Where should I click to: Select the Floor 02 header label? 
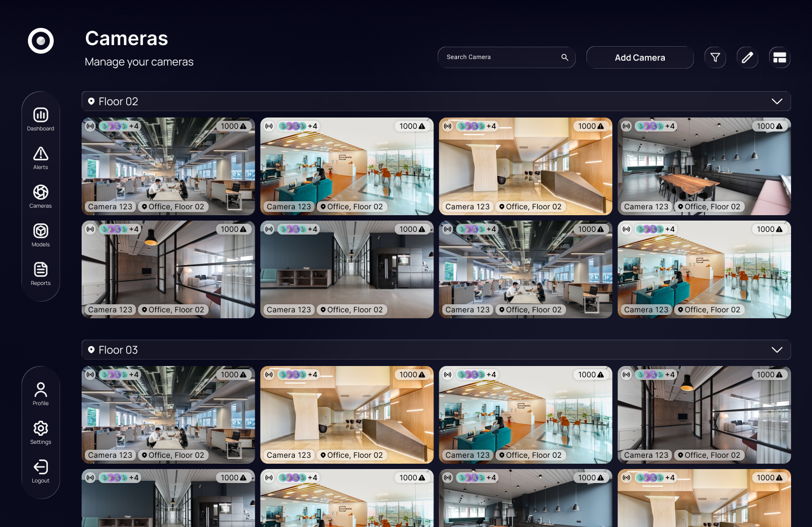(118, 101)
